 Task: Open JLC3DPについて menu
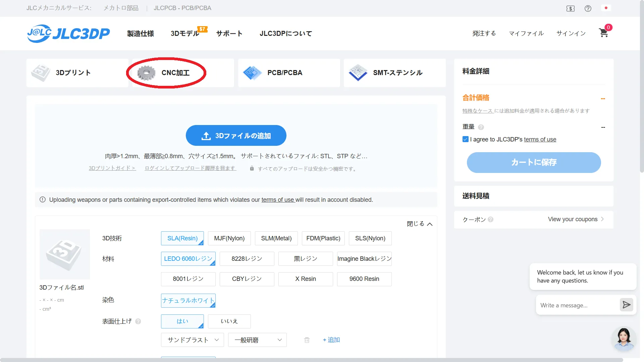(x=286, y=34)
